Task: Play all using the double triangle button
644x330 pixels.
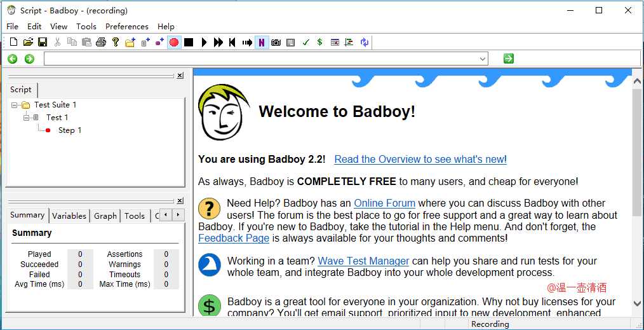Action: click(218, 42)
